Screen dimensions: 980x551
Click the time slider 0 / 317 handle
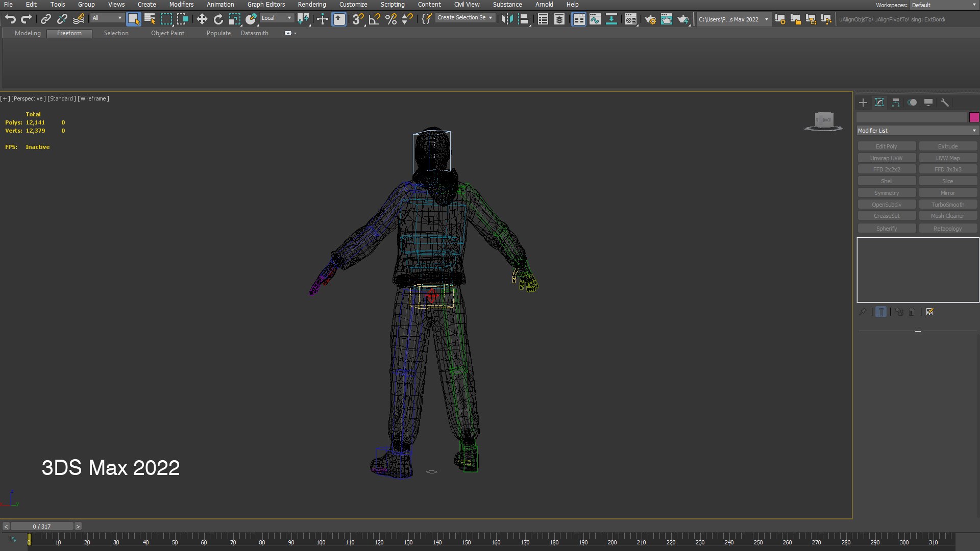[42, 527]
